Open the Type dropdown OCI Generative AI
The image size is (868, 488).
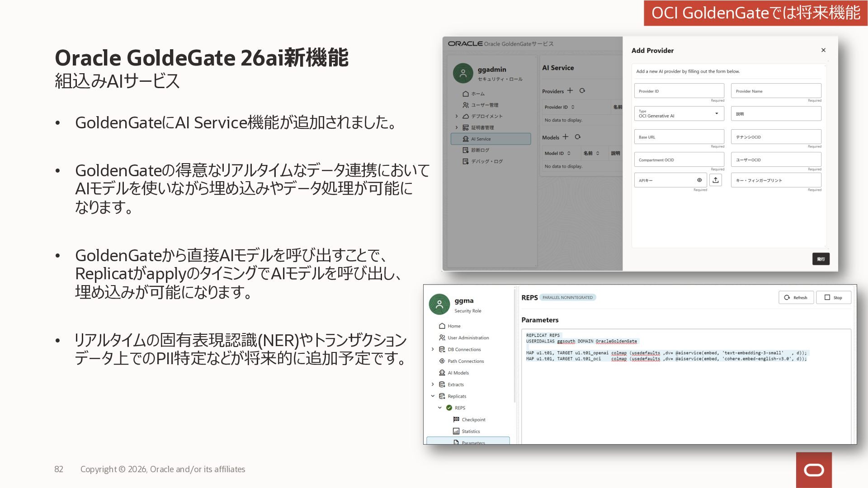pyautogui.click(x=679, y=114)
